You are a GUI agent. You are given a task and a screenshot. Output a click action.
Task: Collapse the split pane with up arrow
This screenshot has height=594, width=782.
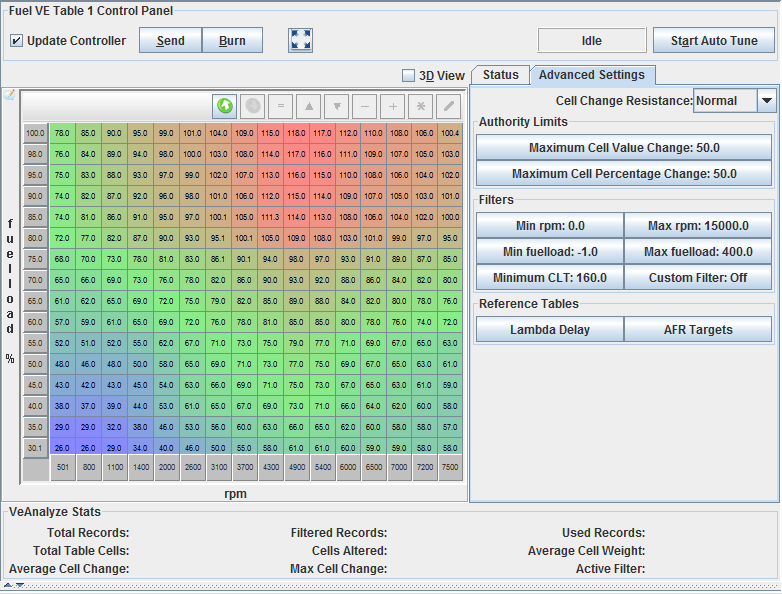tap(7, 585)
